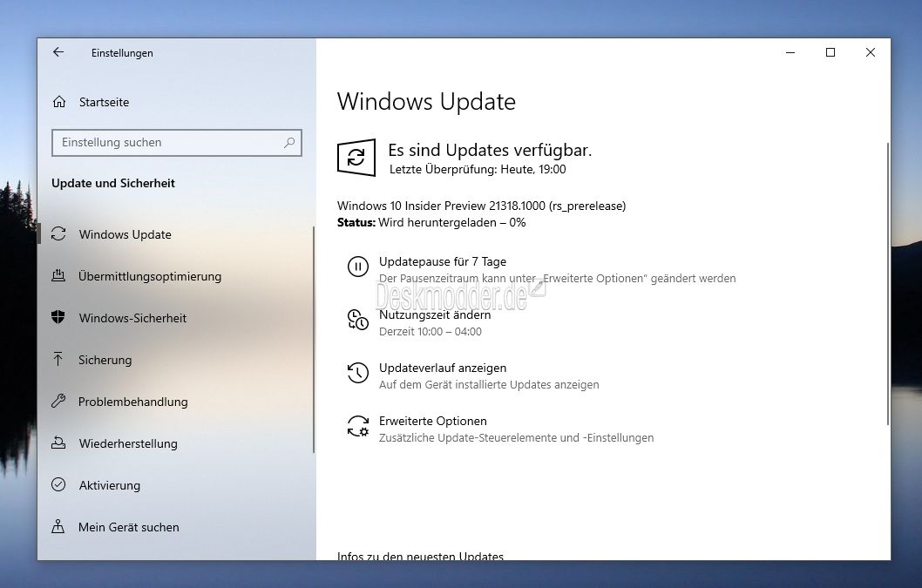Click the Derzeit 10:00 – 04:00 text
The width and height of the screenshot is (922, 588).
click(x=430, y=331)
